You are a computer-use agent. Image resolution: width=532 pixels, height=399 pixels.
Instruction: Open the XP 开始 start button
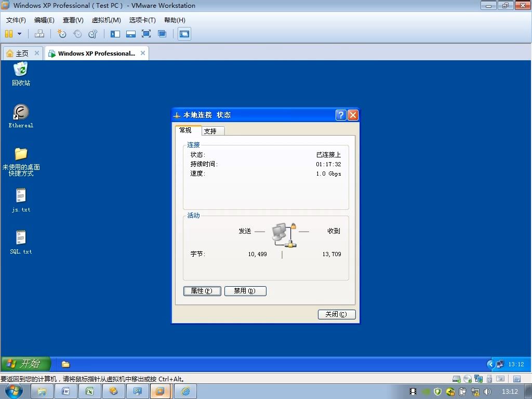click(x=25, y=364)
